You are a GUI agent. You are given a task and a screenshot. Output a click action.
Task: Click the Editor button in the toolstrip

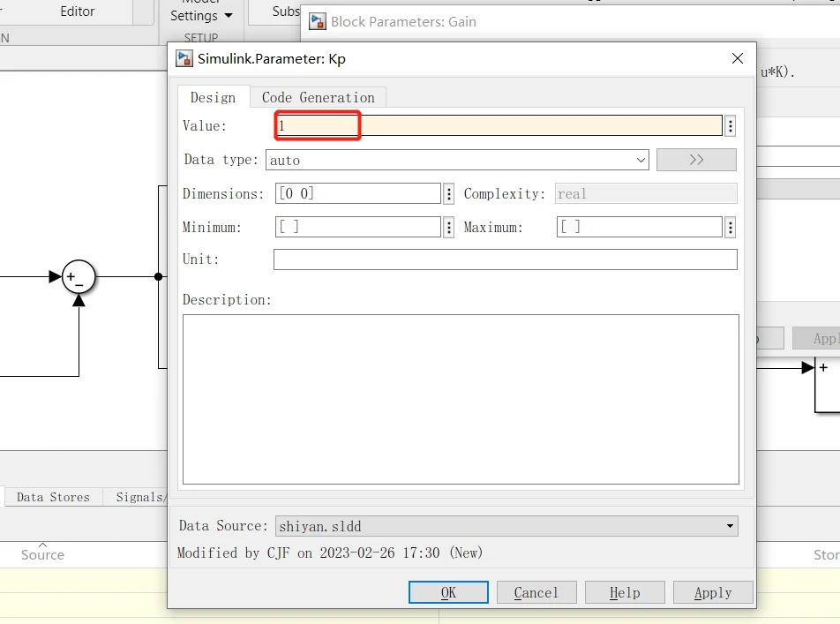[77, 11]
